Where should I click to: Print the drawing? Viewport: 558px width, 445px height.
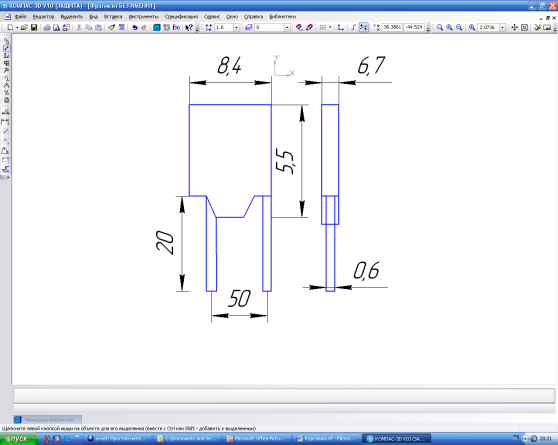47,27
